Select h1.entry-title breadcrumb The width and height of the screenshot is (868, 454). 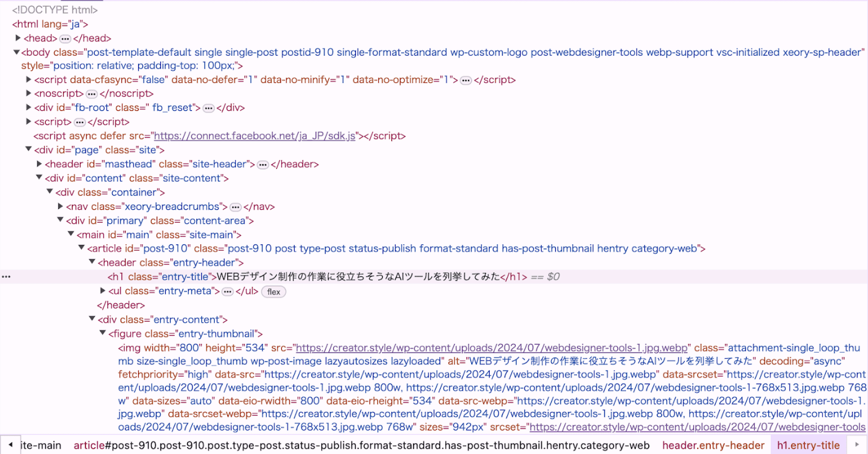[809, 445]
